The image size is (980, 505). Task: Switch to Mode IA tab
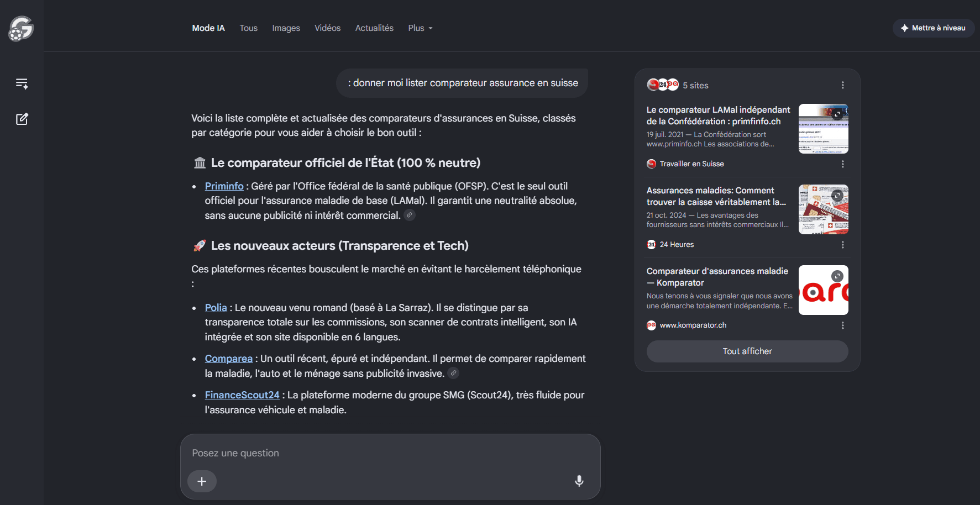[208, 28]
